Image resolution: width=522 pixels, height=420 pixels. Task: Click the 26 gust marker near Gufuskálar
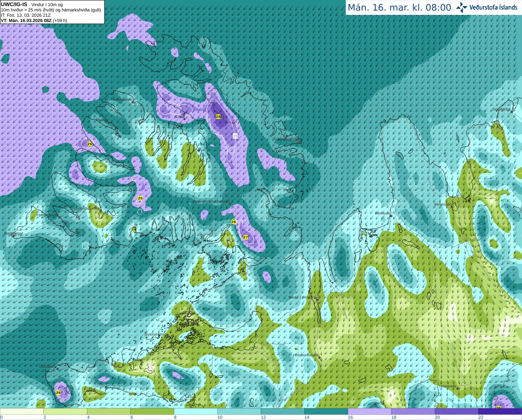coord(58,393)
